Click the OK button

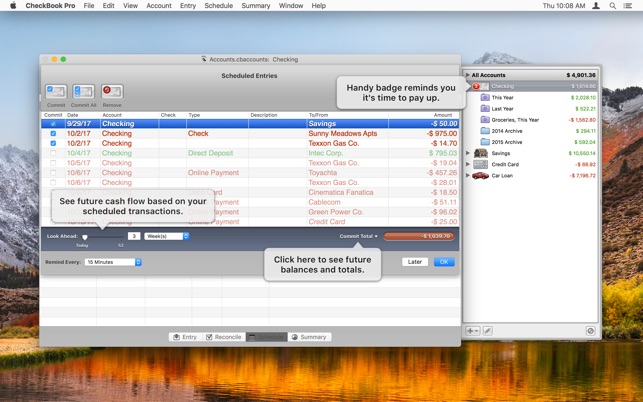click(444, 262)
